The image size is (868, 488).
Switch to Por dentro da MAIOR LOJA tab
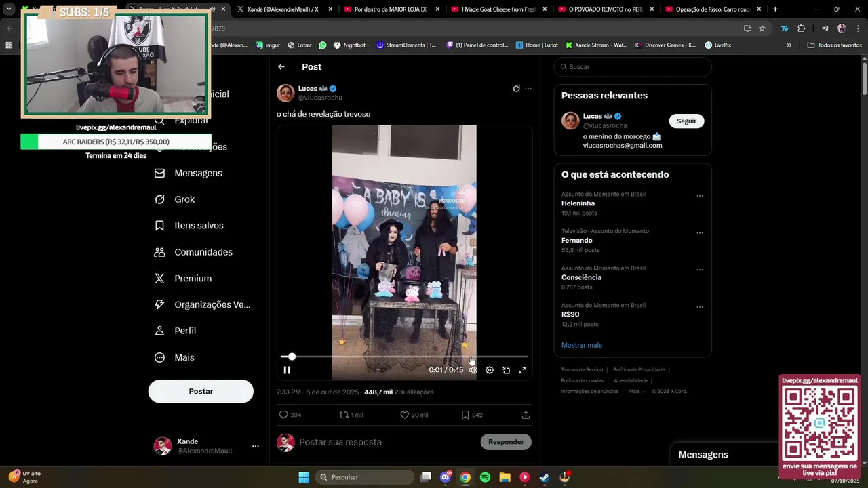coord(391,9)
